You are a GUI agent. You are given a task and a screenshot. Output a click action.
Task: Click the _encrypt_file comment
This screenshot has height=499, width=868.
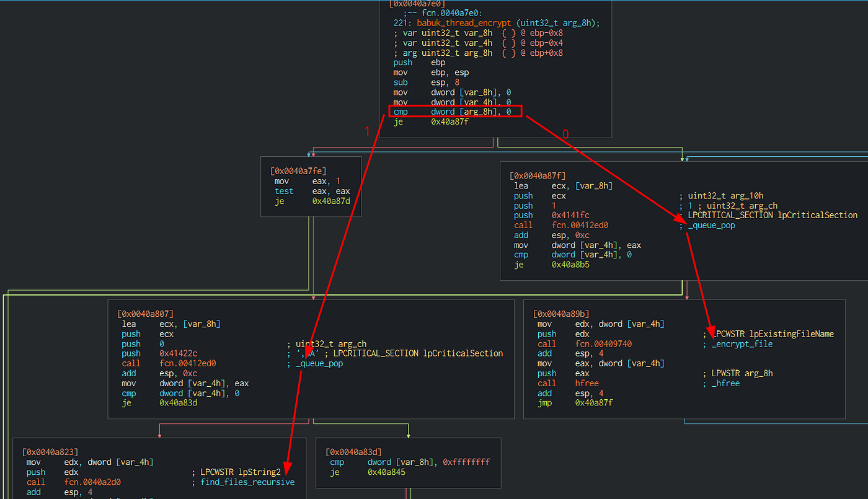742,344
